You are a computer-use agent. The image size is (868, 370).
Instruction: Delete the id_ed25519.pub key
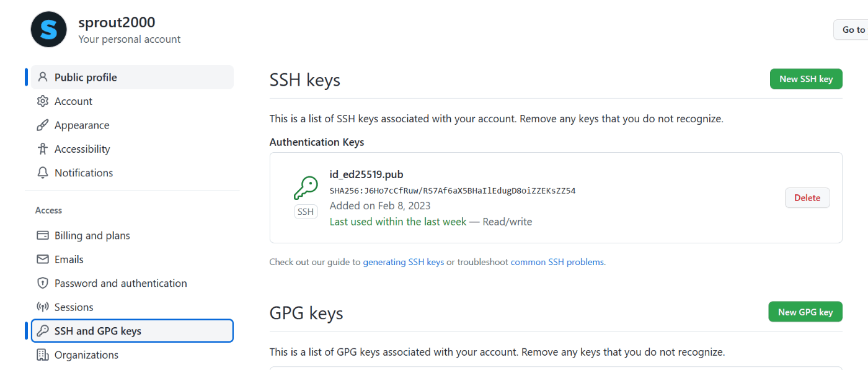[x=807, y=198]
